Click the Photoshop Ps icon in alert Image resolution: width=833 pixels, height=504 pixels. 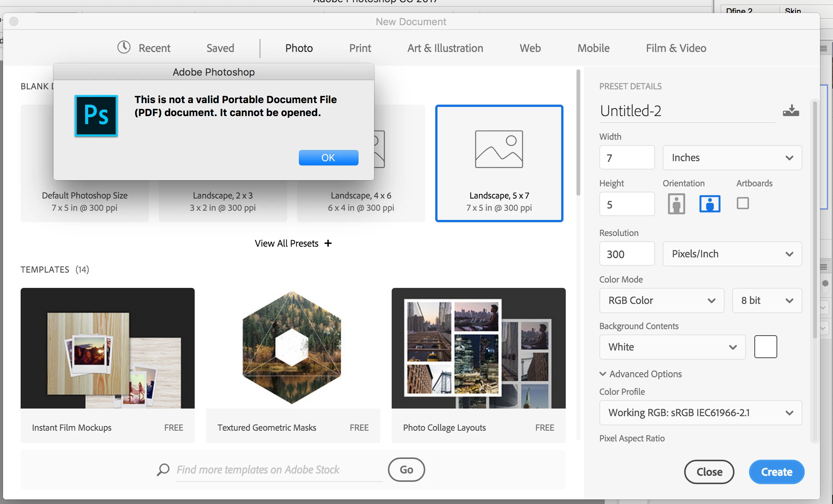pyautogui.click(x=96, y=116)
